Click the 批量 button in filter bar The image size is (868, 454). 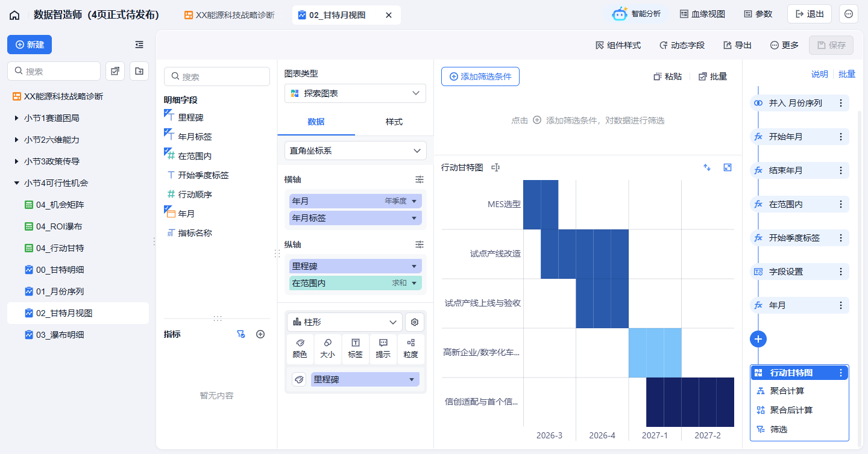[712, 76]
